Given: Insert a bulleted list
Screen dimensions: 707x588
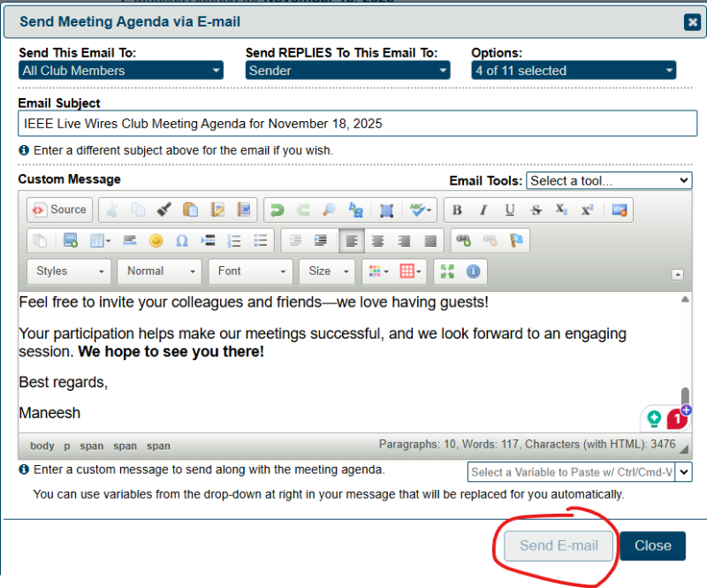Looking at the screenshot, I should pos(261,241).
